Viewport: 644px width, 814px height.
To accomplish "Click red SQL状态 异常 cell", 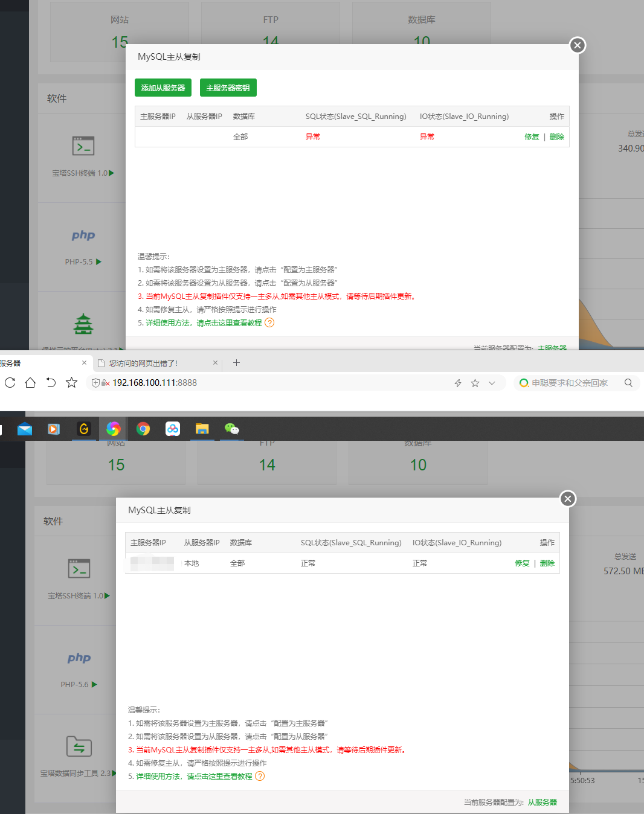I will coord(313,137).
